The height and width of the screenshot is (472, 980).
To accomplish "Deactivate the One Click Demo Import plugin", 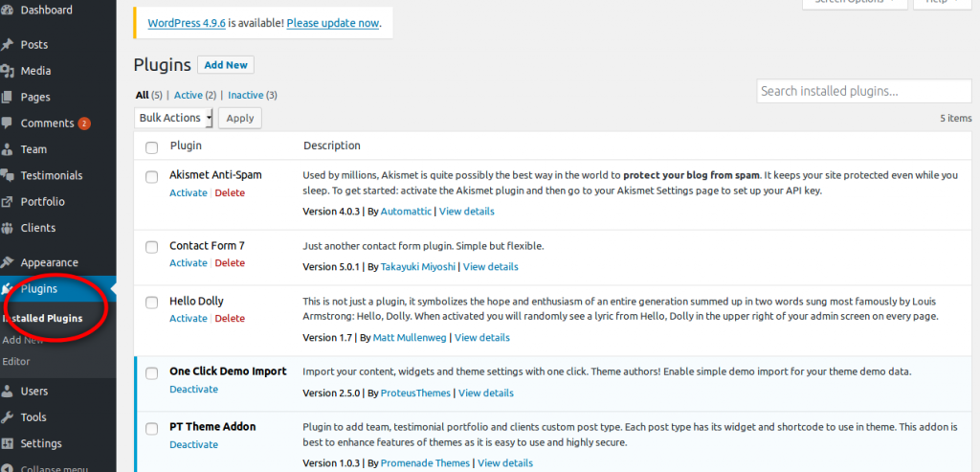I will [193, 390].
